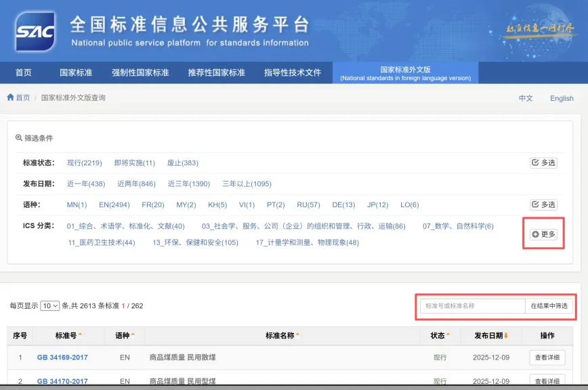Filter publish date 近两年(846)

tap(137, 183)
